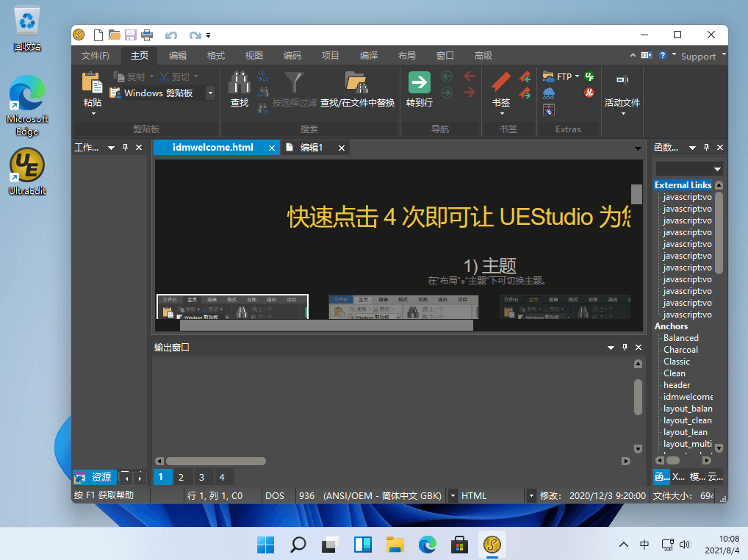Click the first dark theme thumbnail
The image size is (748, 560).
click(232, 306)
